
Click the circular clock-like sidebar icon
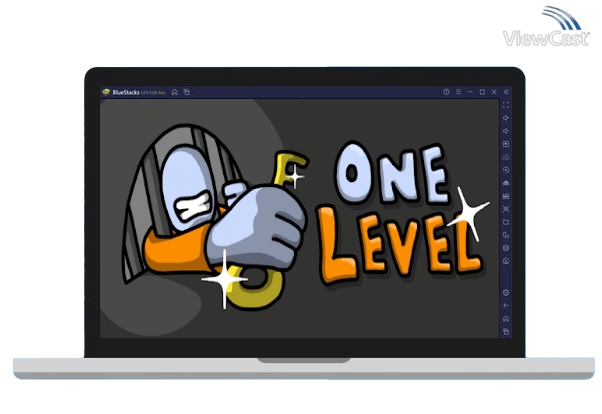(x=506, y=261)
